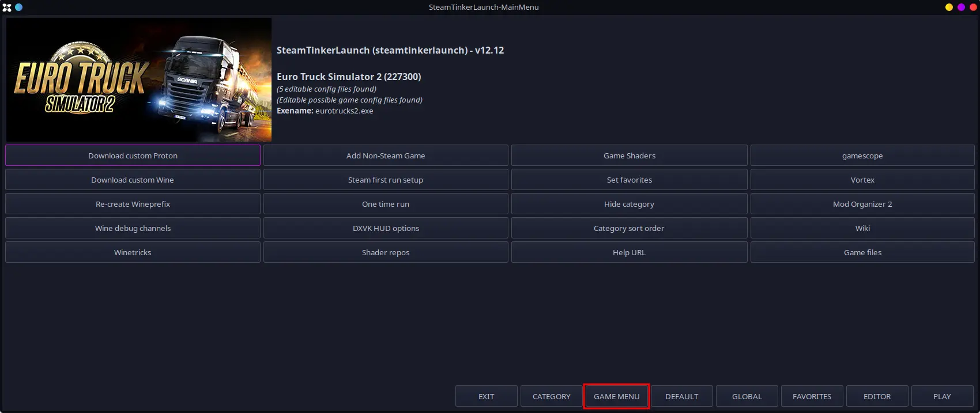980x413 pixels.
Task: Choose Add Non-Steam Game
Action: point(386,156)
